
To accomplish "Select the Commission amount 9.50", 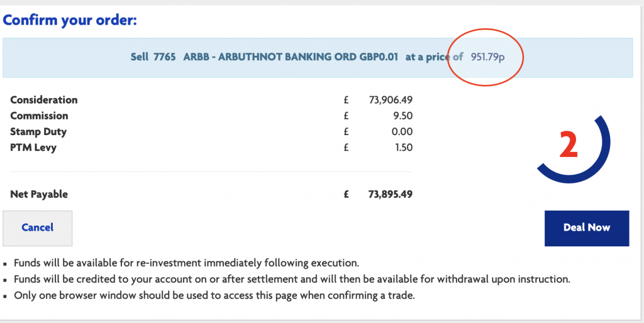I will click(x=402, y=116).
